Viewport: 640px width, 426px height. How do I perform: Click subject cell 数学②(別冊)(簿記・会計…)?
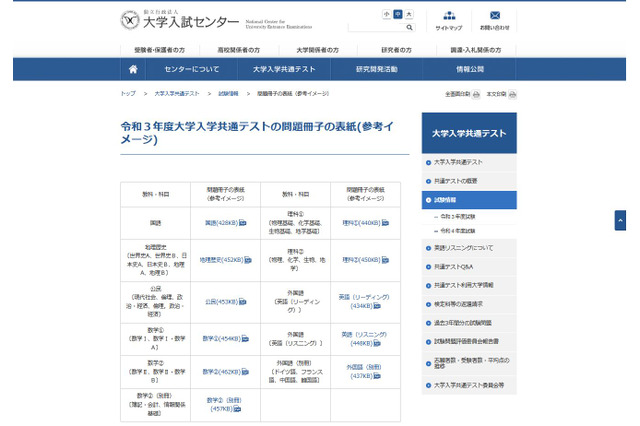click(156, 404)
